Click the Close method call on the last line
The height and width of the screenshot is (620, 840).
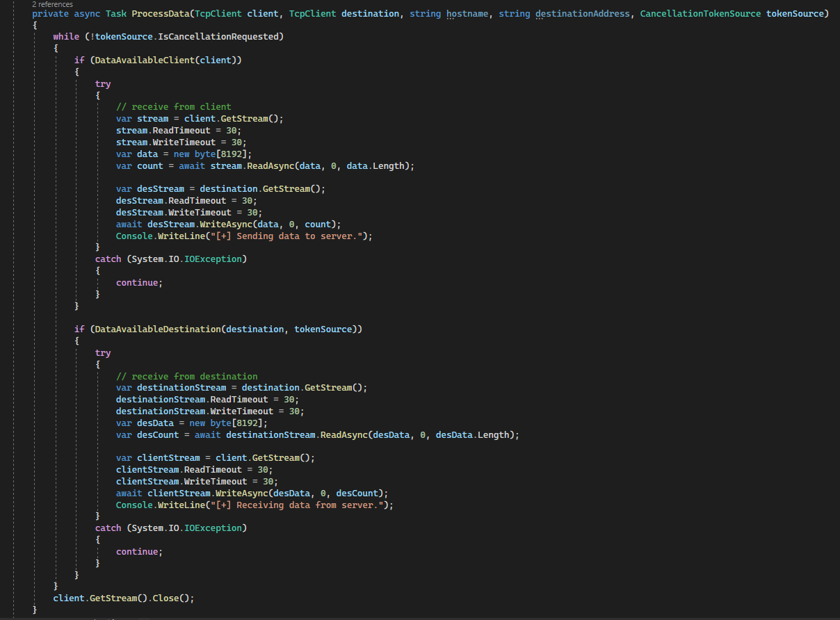tap(166, 598)
